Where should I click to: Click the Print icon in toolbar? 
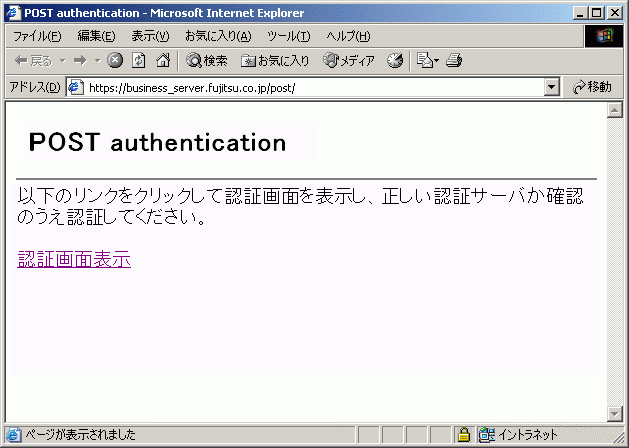tap(454, 61)
